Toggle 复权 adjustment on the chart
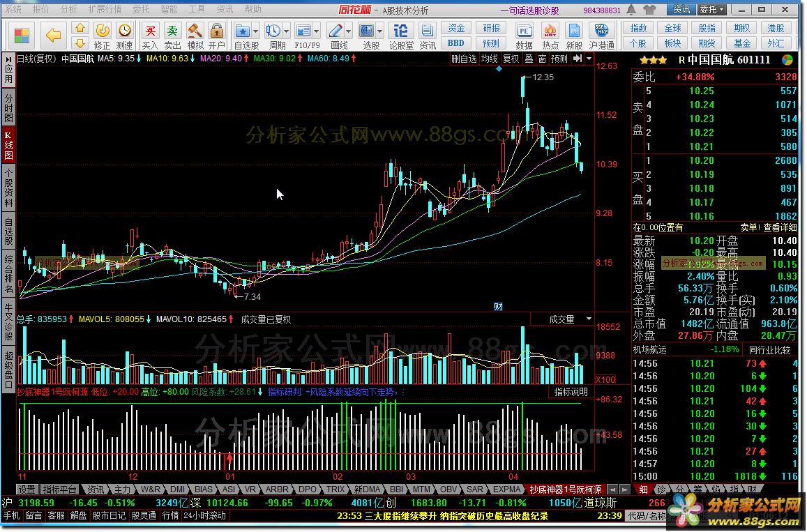The width and height of the screenshot is (807, 532). pyautogui.click(x=511, y=59)
